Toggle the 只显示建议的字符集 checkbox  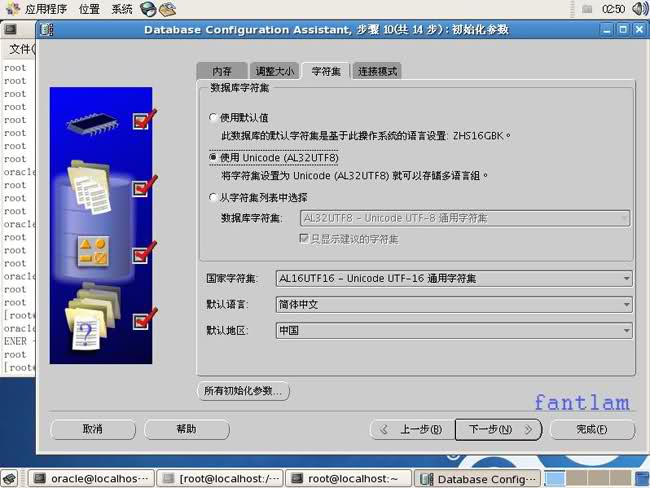(303, 238)
